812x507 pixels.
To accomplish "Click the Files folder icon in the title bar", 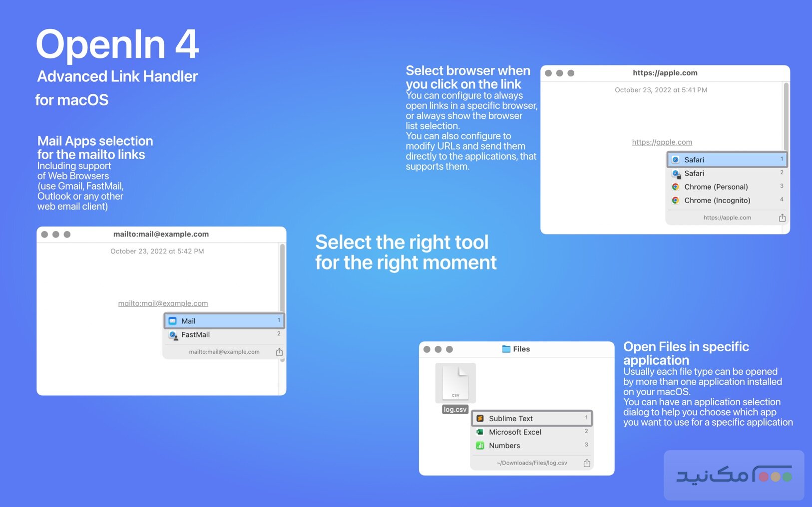I will 506,349.
